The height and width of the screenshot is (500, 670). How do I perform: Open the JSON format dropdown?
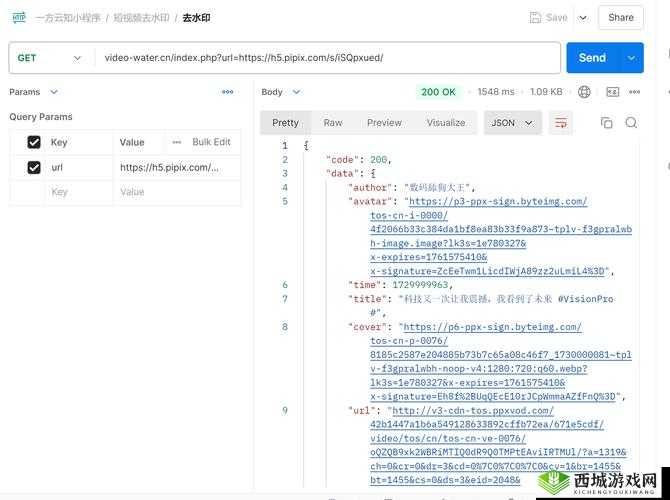[513, 123]
